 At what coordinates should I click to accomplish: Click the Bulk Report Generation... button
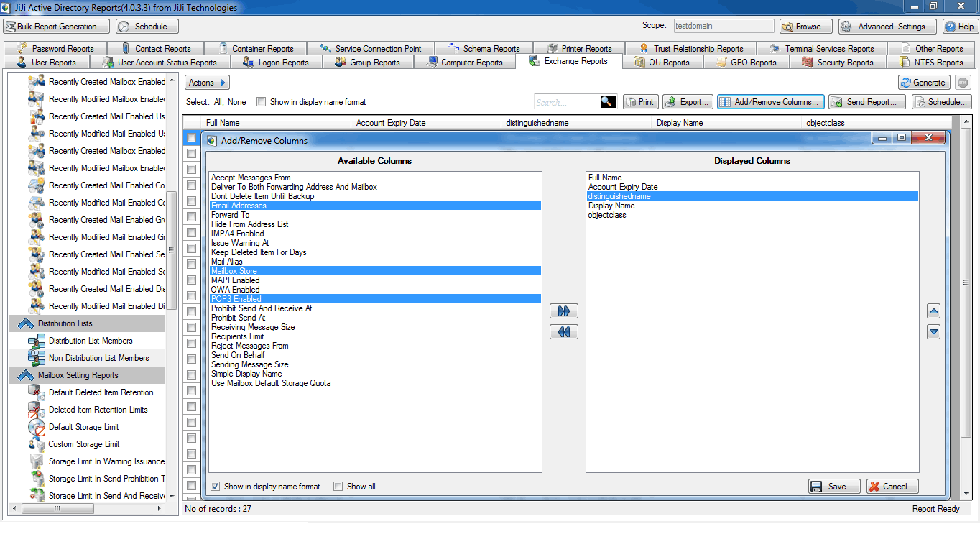pyautogui.click(x=56, y=27)
